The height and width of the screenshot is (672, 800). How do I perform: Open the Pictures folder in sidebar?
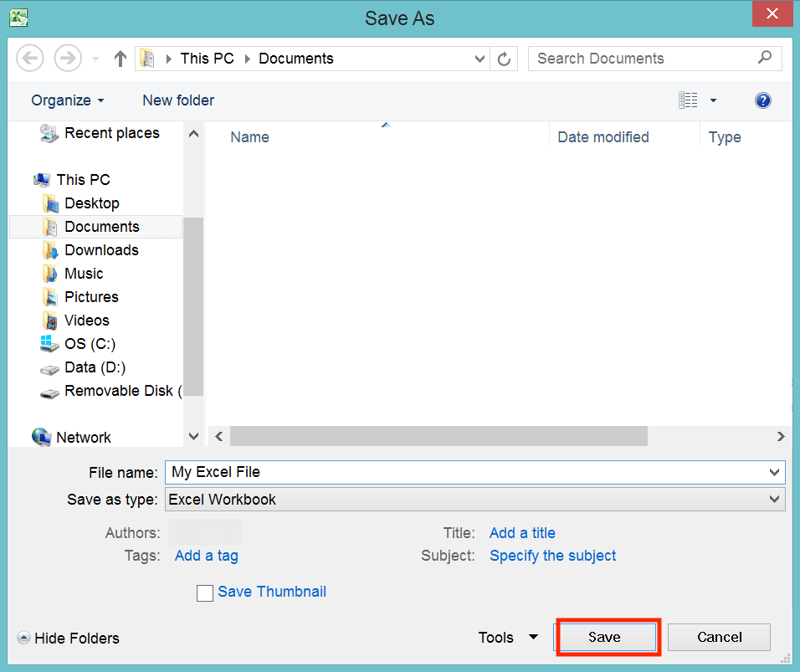click(x=80, y=297)
